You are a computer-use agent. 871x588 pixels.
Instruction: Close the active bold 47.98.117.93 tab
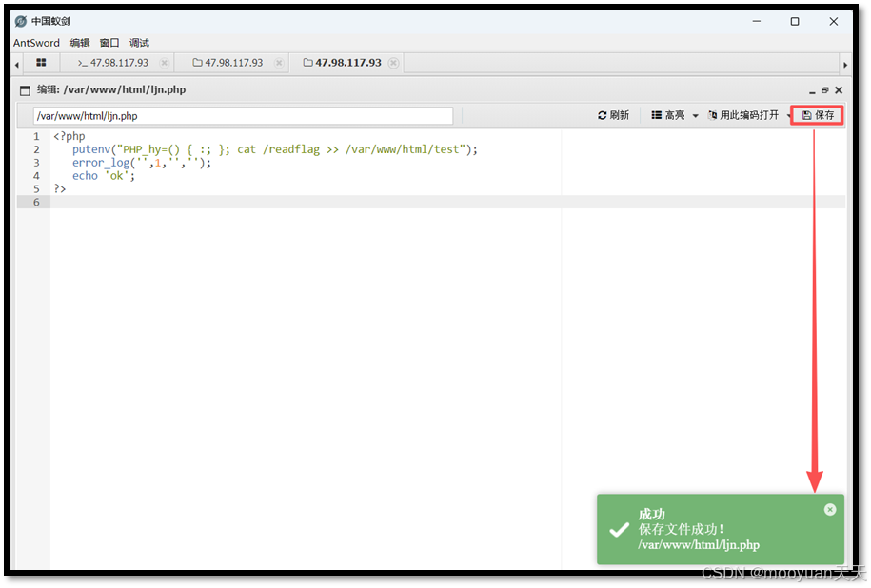coord(393,63)
